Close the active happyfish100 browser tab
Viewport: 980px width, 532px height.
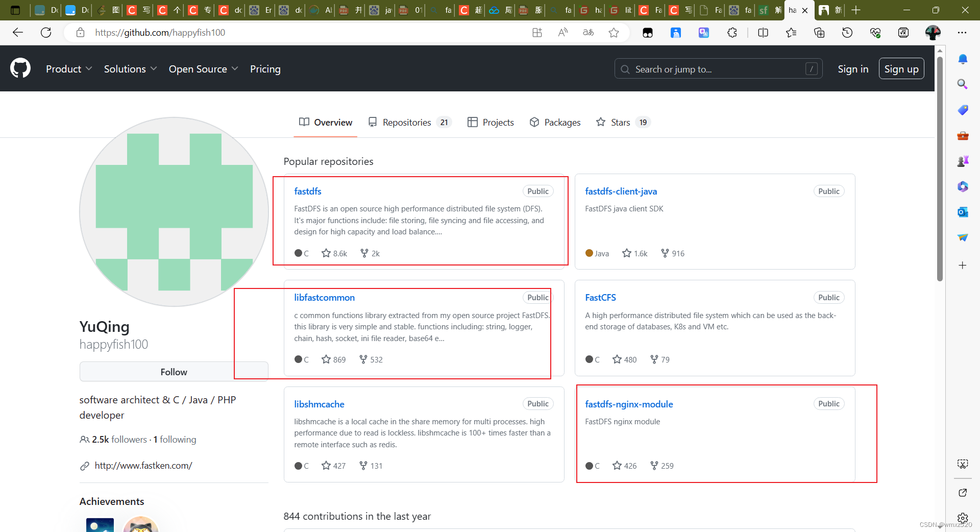pyautogui.click(x=805, y=10)
